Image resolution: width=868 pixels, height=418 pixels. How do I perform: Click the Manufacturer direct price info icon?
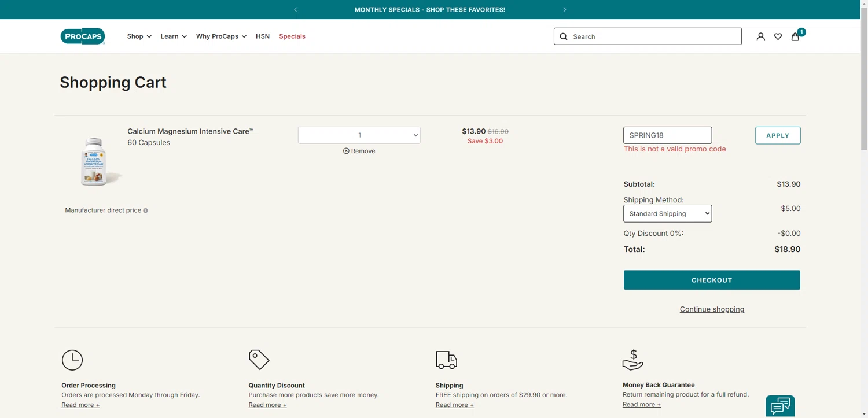click(x=145, y=210)
